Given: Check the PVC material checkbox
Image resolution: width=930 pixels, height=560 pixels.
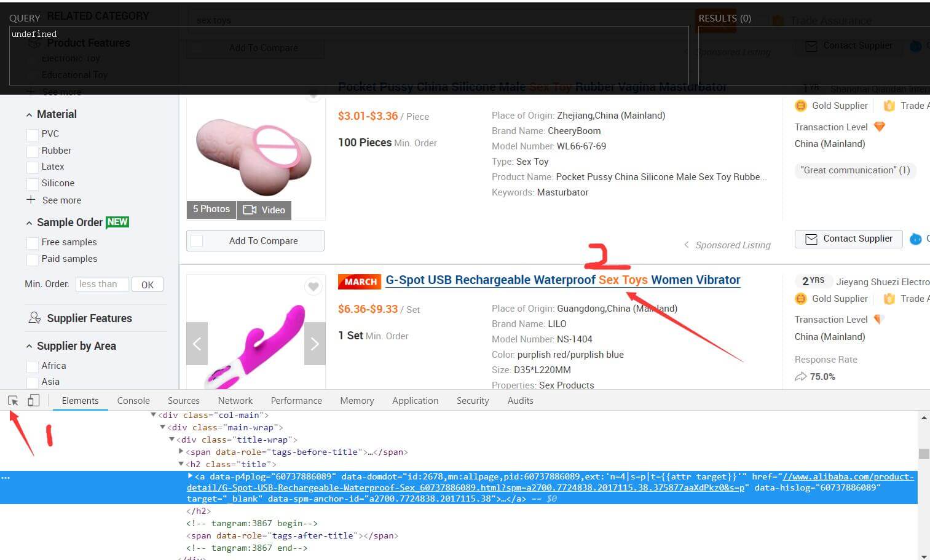Looking at the screenshot, I should point(33,134).
